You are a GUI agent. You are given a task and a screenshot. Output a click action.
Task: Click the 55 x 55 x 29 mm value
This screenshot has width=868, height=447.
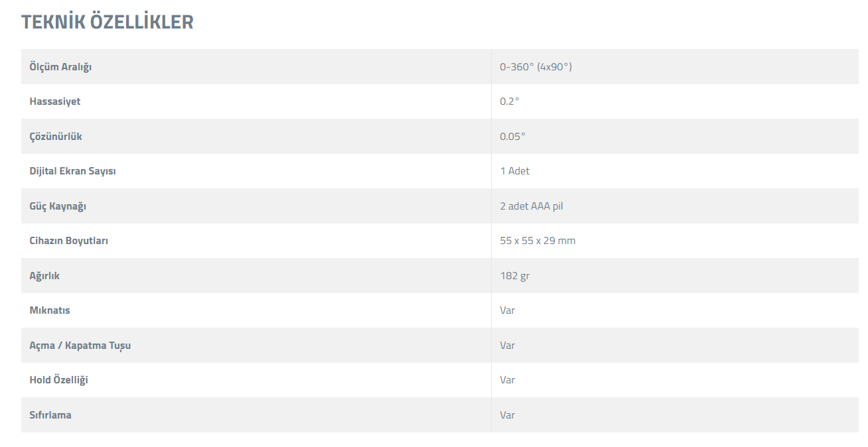pos(538,241)
